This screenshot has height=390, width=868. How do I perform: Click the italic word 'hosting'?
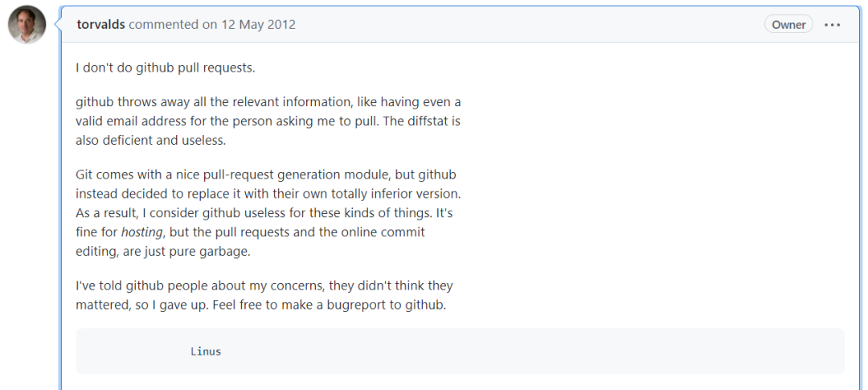[x=142, y=232]
